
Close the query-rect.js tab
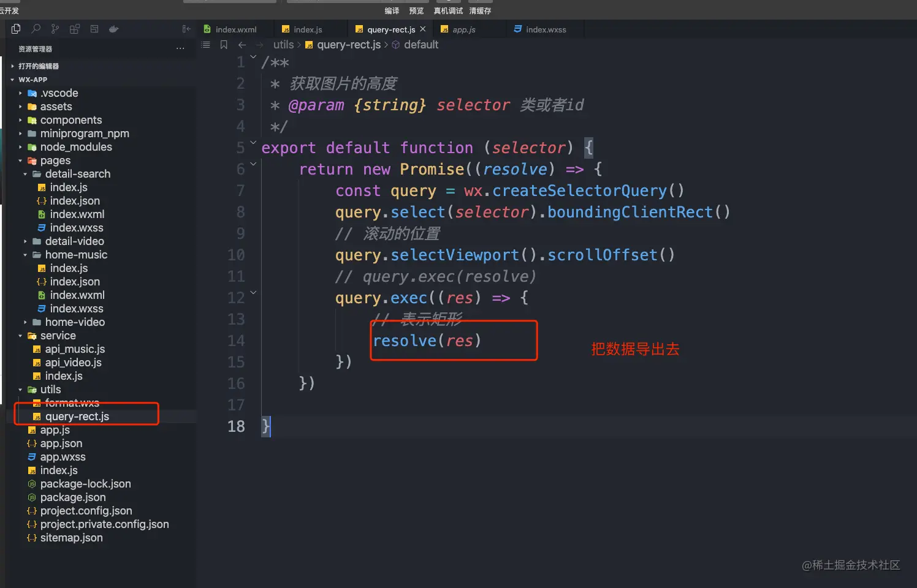[423, 29]
